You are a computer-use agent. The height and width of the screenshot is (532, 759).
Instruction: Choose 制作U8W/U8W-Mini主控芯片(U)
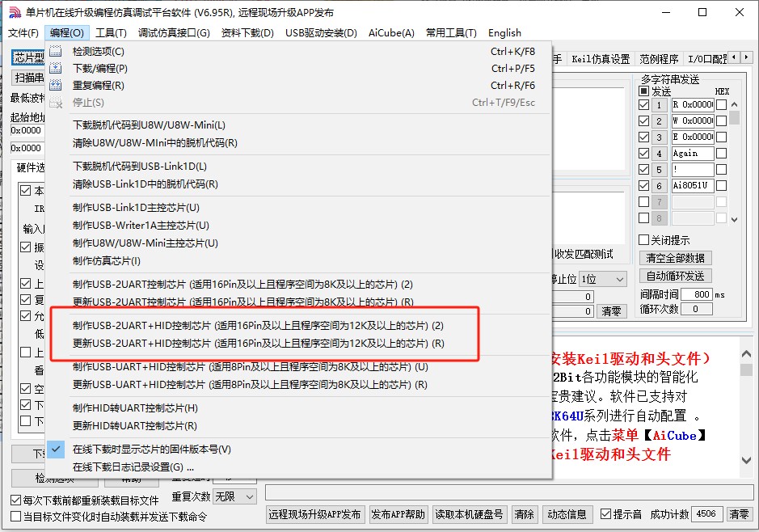coord(298,243)
